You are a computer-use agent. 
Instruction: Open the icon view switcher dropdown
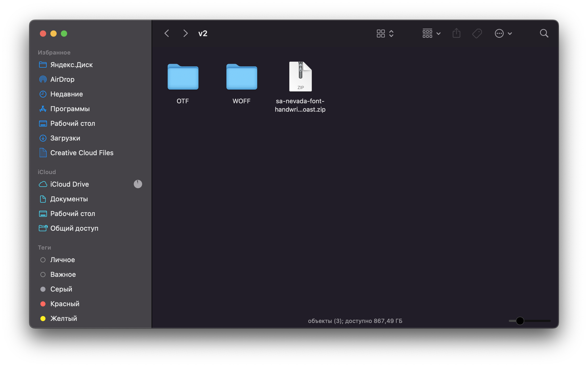[x=385, y=33]
